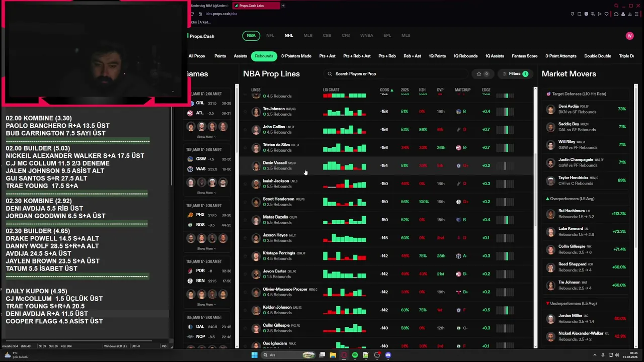Open the Windows Start menu
Viewport: 644px width, 362px height.
click(x=254, y=355)
